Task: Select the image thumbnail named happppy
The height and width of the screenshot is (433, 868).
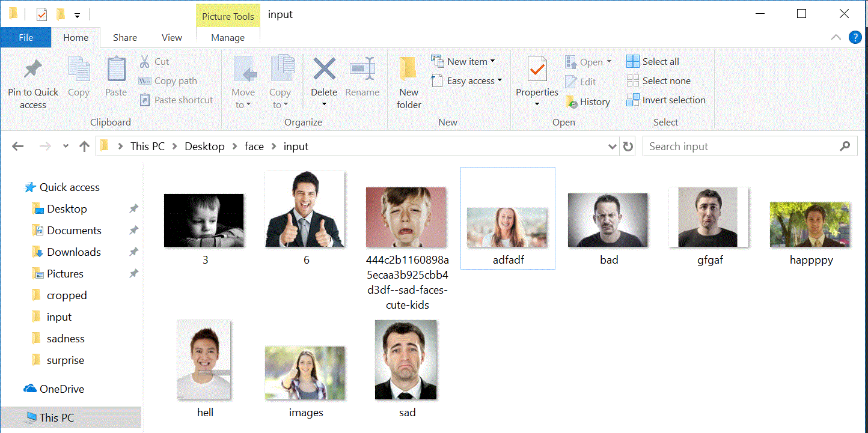Action: (x=810, y=225)
